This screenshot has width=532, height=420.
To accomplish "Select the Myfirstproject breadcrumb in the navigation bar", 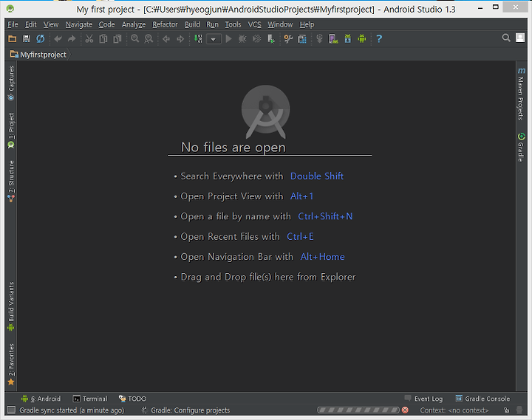I will click(x=38, y=55).
